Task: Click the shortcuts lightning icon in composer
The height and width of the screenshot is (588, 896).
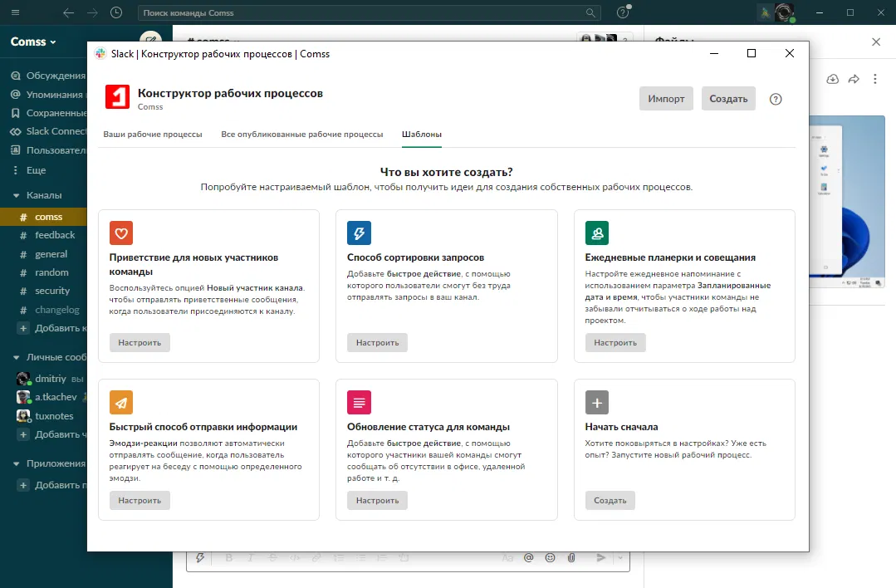Action: 200,558
